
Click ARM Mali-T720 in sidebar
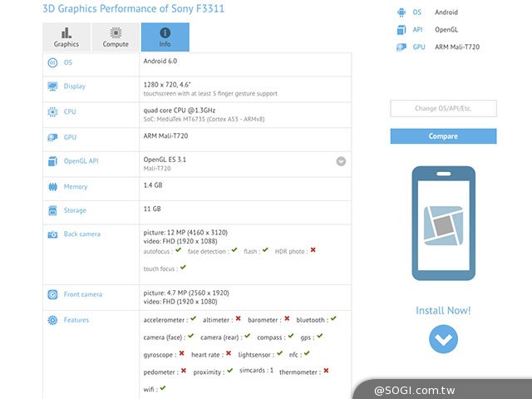pyautogui.click(x=457, y=47)
